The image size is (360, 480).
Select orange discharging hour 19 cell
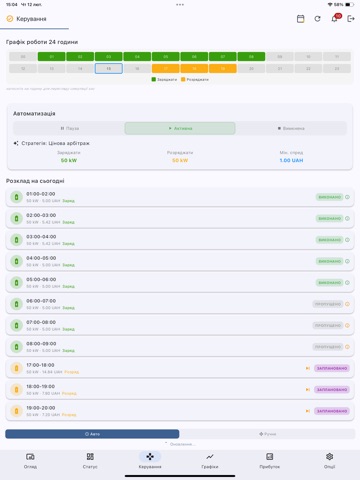coord(223,68)
